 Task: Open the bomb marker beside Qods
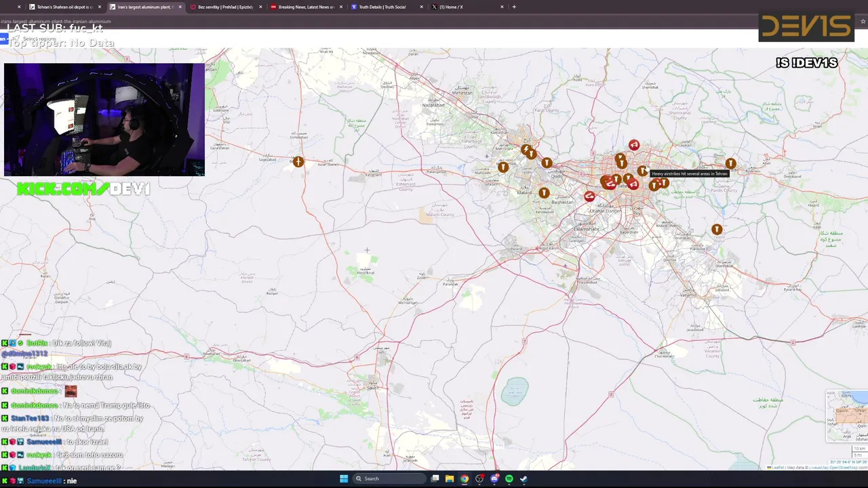tap(547, 163)
